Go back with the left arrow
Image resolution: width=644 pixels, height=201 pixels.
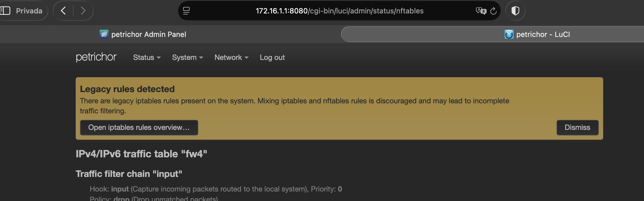[63, 11]
